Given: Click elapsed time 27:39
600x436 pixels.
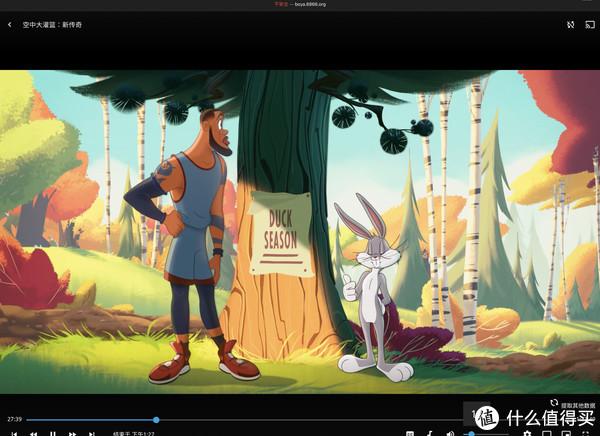Looking at the screenshot, I should pyautogui.click(x=15, y=419).
